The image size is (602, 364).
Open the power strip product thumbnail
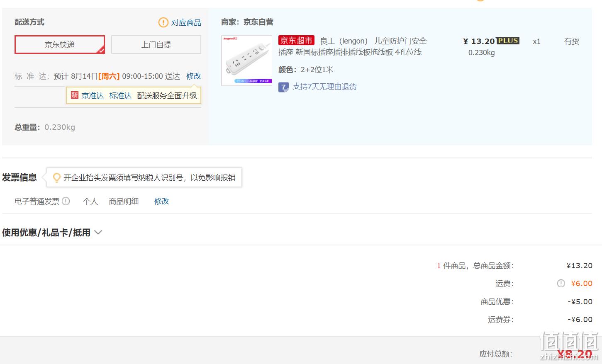(x=247, y=61)
